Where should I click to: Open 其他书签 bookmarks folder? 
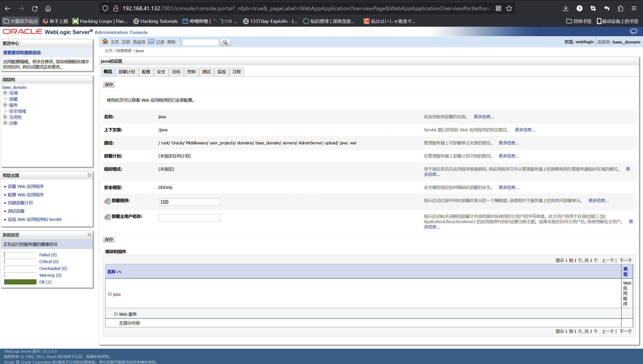click(579, 21)
